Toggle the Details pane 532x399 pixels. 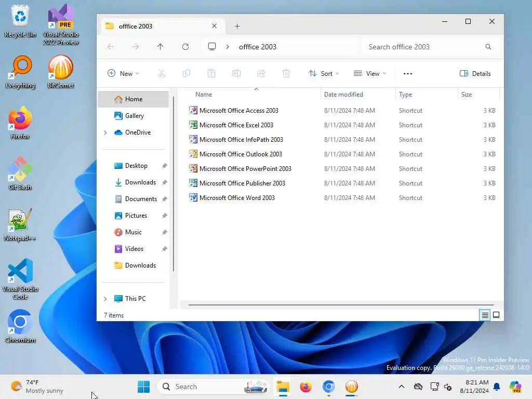tap(475, 74)
